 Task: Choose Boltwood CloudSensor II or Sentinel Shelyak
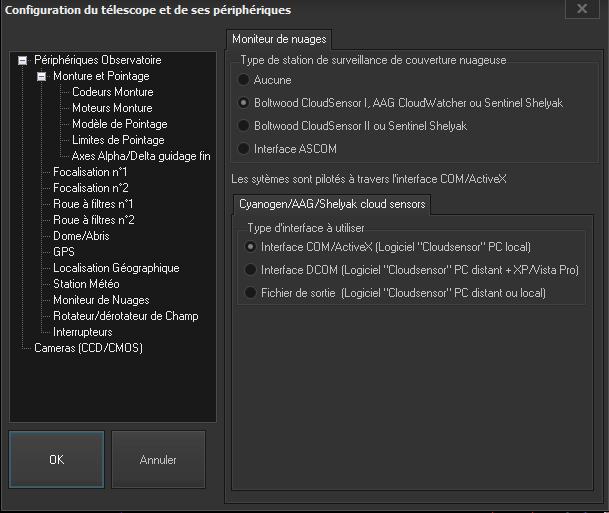coord(244,126)
